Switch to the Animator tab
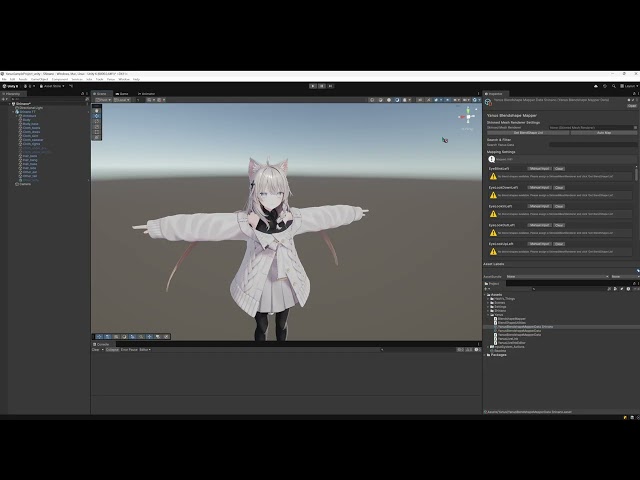Image resolution: width=640 pixels, height=480 pixels. [x=146, y=94]
